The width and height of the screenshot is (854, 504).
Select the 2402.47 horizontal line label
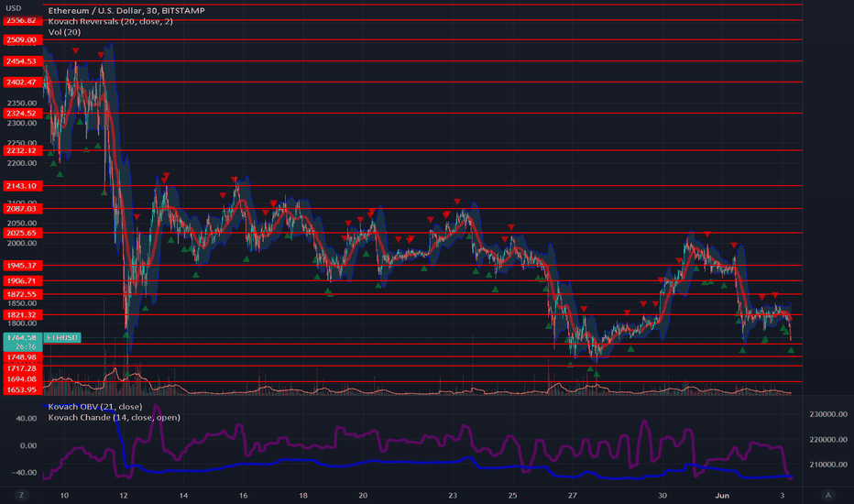point(22,82)
